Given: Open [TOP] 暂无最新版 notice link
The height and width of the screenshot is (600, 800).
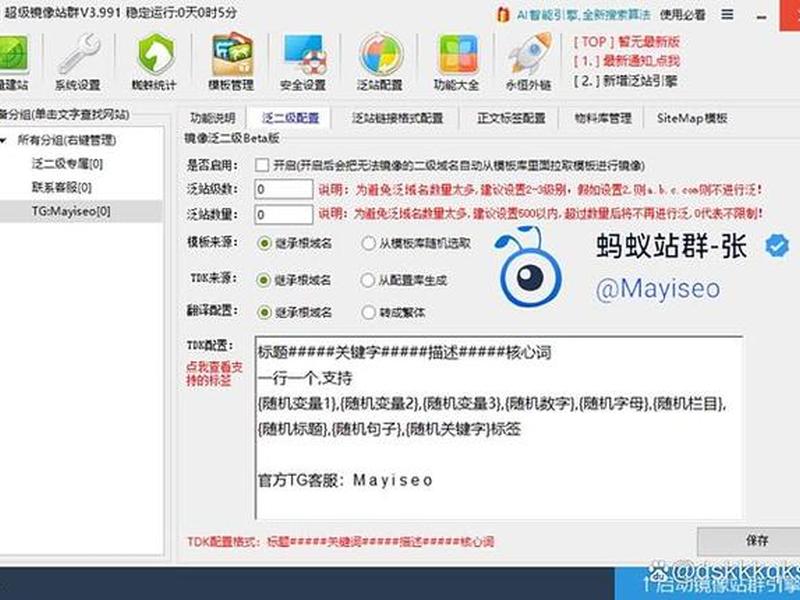Looking at the screenshot, I should tap(627, 42).
